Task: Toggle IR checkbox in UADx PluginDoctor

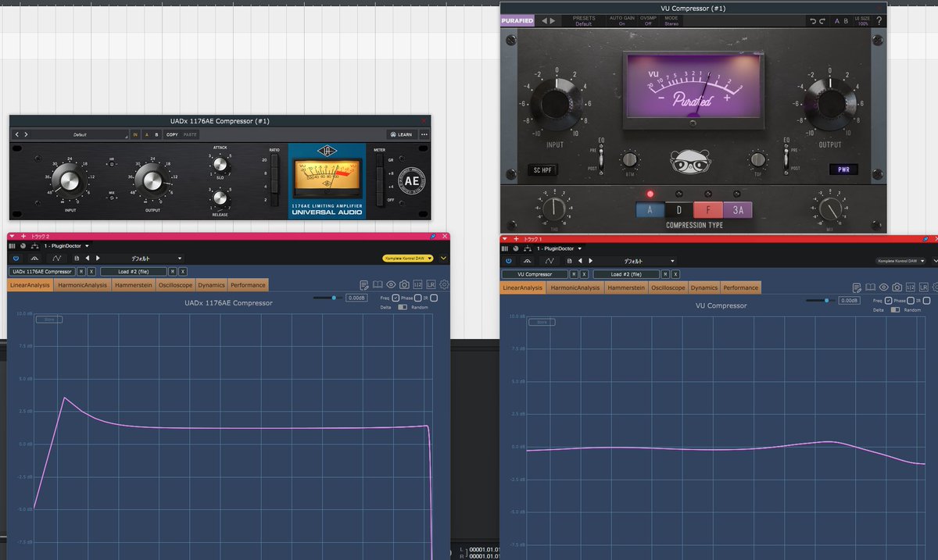Action: click(x=434, y=298)
